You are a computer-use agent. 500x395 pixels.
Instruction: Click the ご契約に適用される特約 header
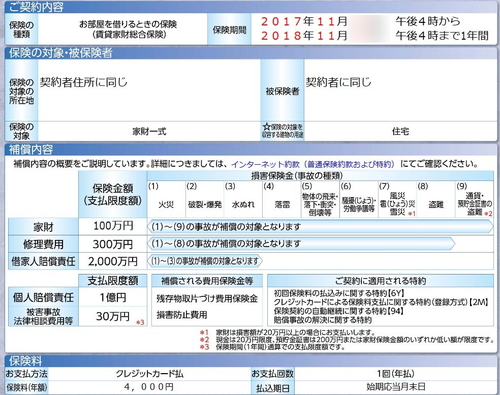(x=380, y=281)
